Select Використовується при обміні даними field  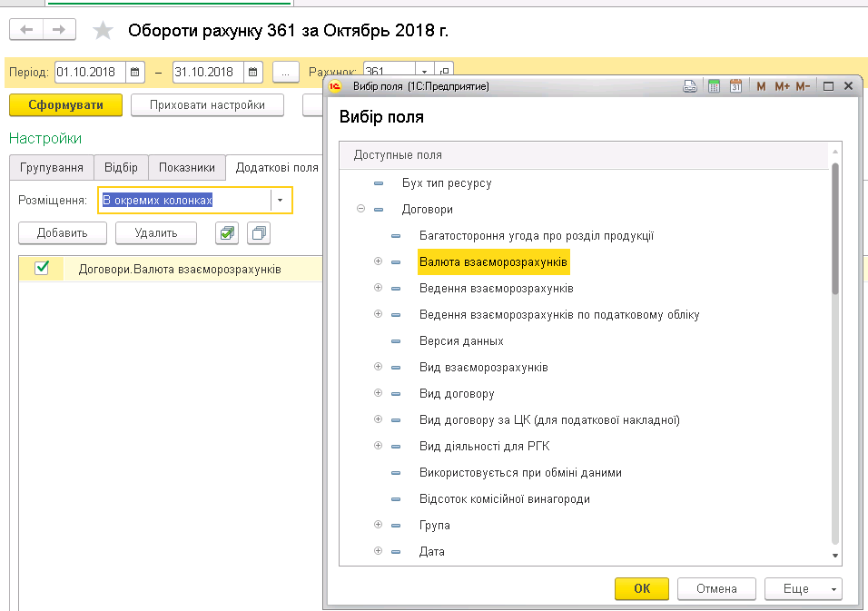[x=520, y=473]
